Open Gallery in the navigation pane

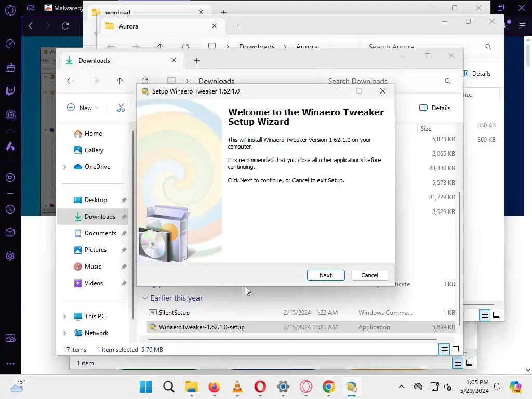point(88,150)
